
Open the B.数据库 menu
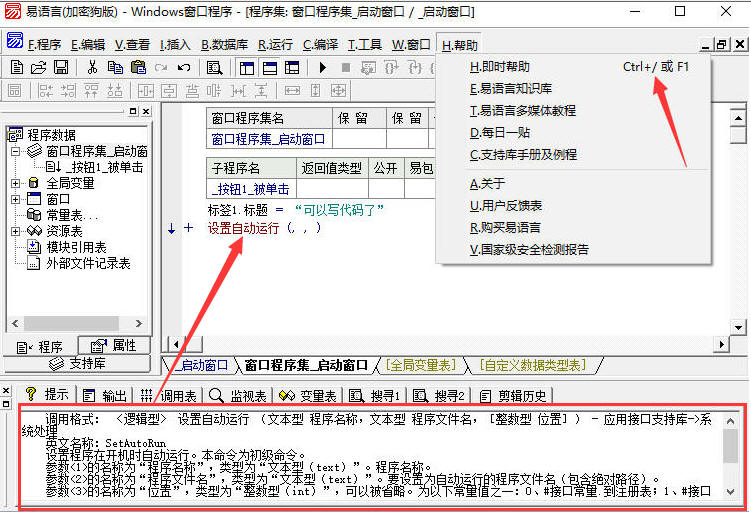tap(224, 45)
